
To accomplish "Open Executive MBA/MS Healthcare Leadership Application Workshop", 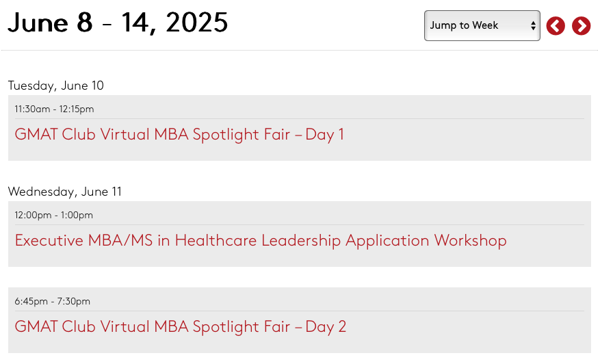I will point(261,240).
